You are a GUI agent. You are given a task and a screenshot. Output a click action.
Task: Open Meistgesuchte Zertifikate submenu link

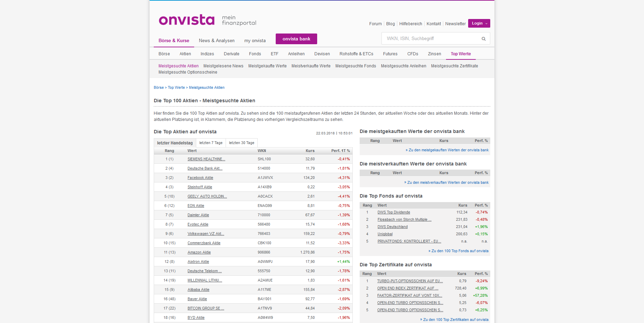tap(454, 66)
